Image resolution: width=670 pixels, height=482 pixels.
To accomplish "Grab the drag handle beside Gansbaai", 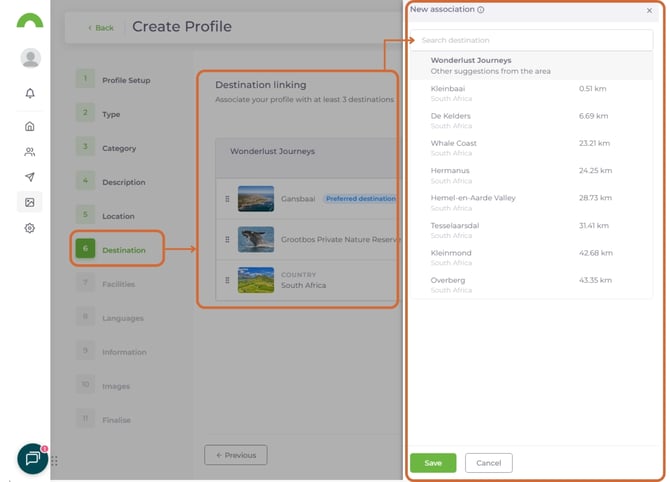I will [227, 199].
